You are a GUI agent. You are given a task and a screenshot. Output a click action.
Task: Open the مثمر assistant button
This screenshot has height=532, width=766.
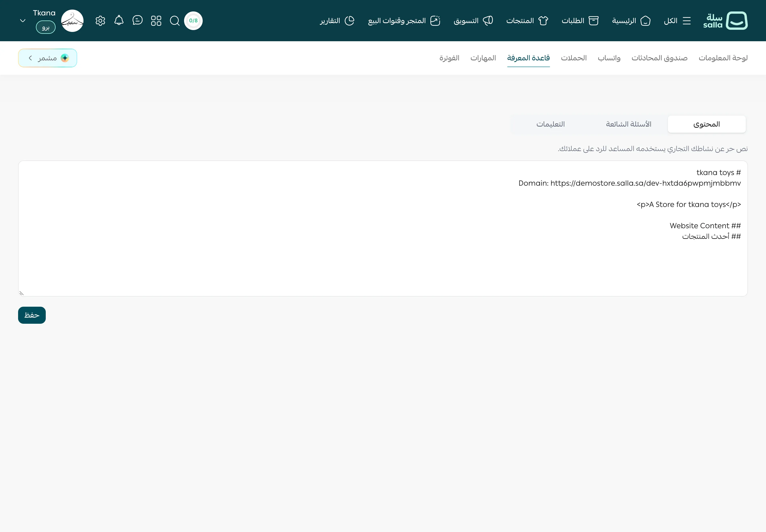point(48,58)
